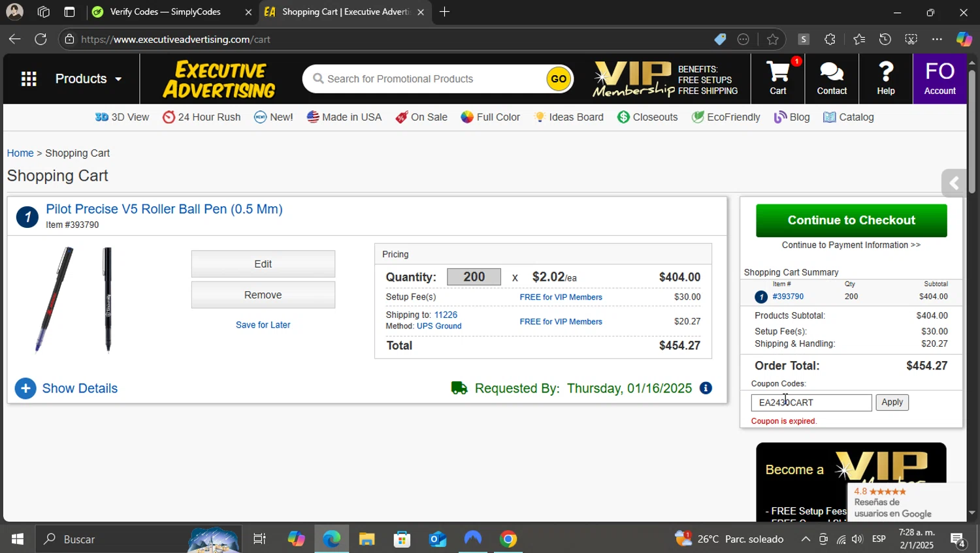This screenshot has width=980, height=553.
Task: Open the Closeouts category
Action: point(647,118)
